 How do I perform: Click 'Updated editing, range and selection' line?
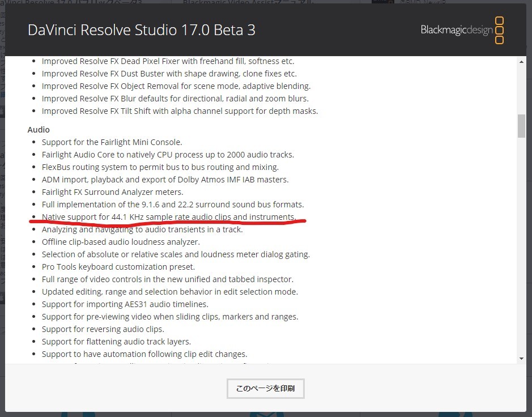point(169,292)
